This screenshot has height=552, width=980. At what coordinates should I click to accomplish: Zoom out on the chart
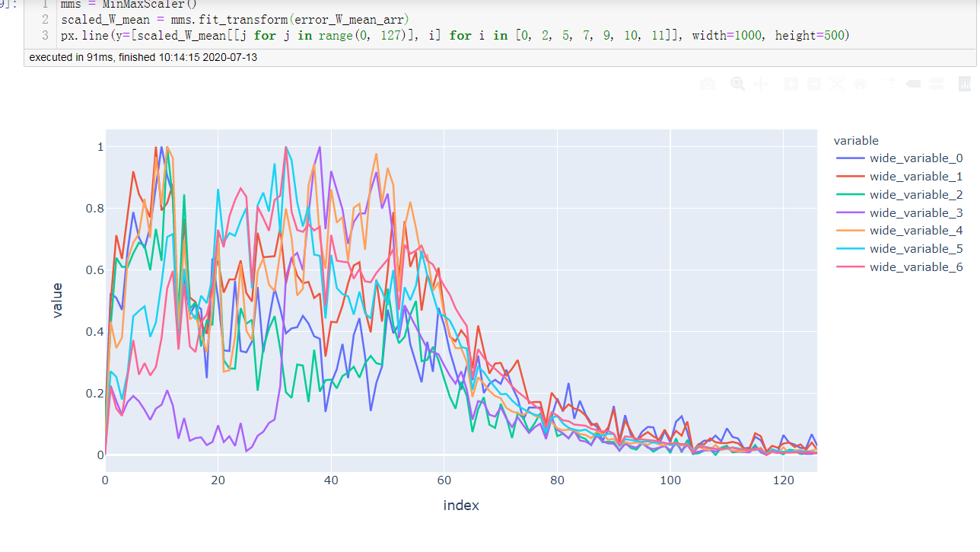click(x=813, y=84)
